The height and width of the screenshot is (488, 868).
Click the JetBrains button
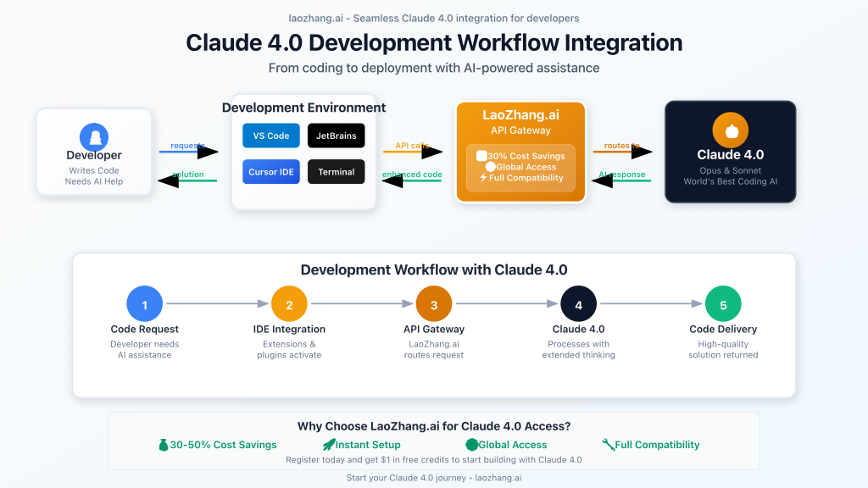(x=336, y=136)
